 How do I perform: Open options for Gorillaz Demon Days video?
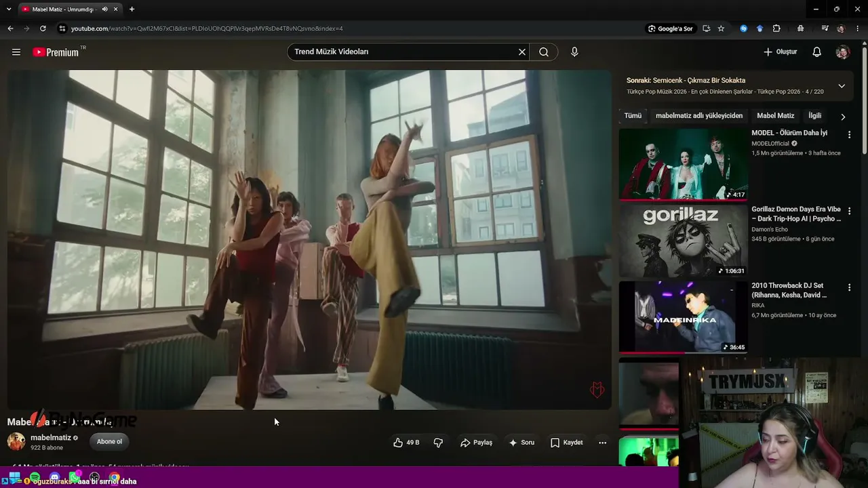(849, 211)
